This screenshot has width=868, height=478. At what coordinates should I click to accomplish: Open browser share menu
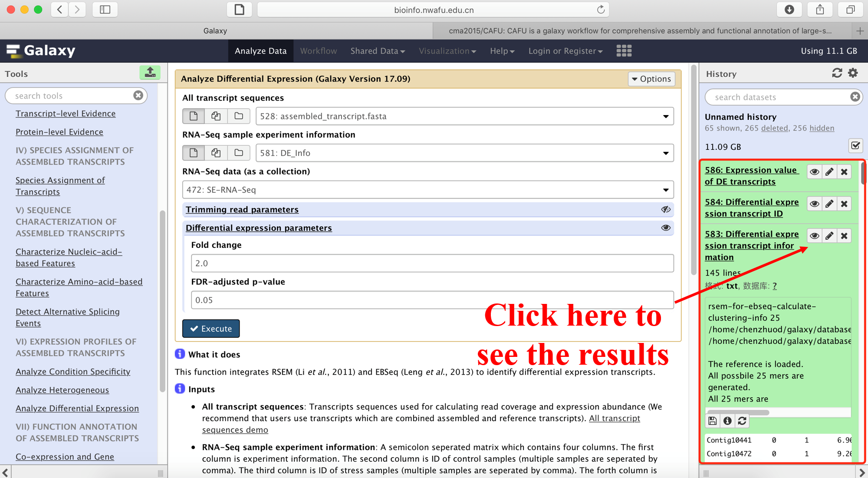click(820, 10)
